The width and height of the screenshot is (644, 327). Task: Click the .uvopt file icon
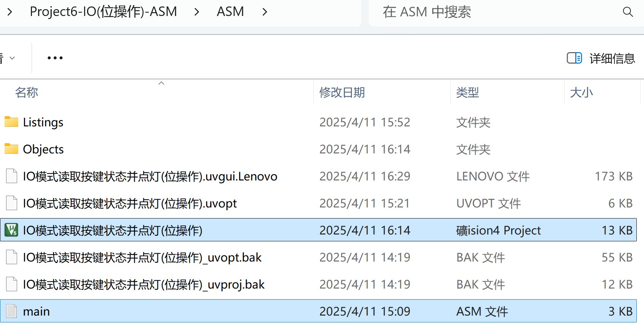click(11, 203)
